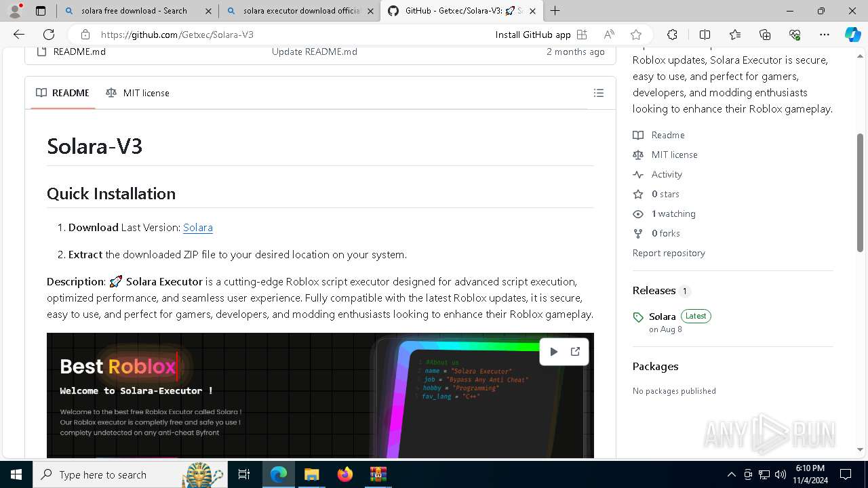
Task: Click Report repository link
Action: [x=669, y=253]
